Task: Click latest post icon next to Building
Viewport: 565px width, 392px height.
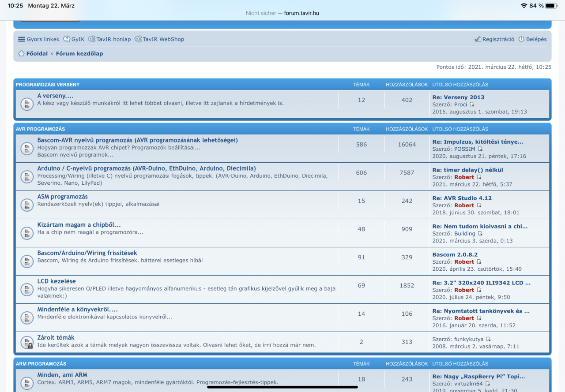Action: pos(480,234)
